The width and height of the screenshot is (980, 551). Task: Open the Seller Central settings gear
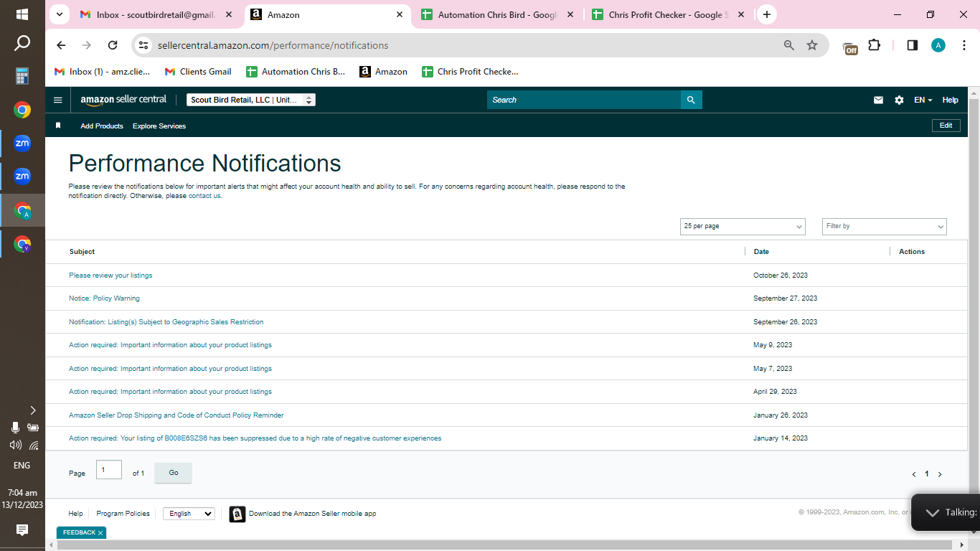coord(899,100)
